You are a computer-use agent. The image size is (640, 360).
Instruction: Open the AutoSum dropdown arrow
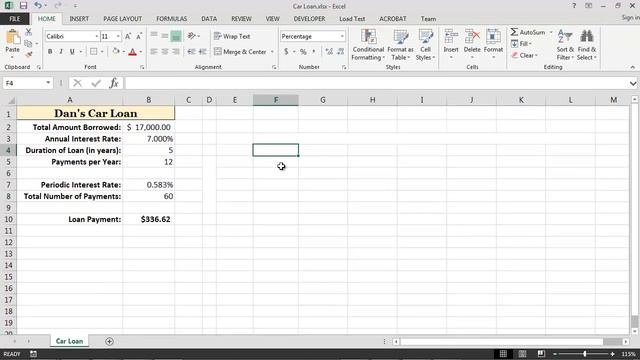(x=551, y=32)
